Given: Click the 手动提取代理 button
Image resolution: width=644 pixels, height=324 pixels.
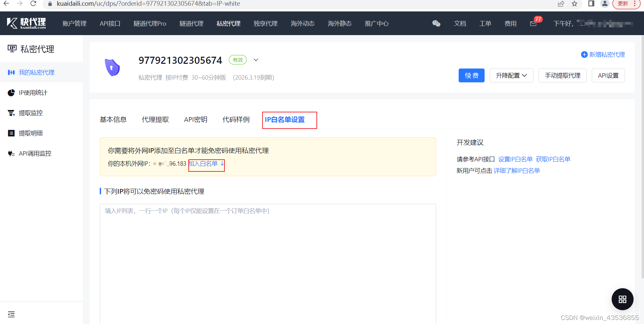Looking at the screenshot, I should (562, 75).
